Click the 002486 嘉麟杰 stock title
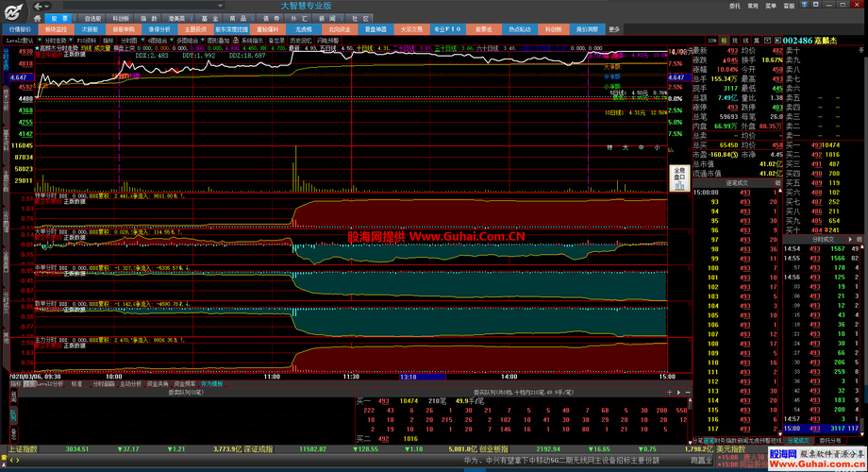This screenshot has width=868, height=472. click(810, 41)
